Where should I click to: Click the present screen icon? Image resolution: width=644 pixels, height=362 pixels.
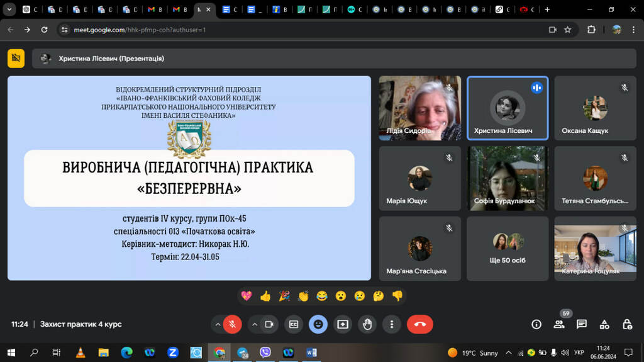point(343,324)
